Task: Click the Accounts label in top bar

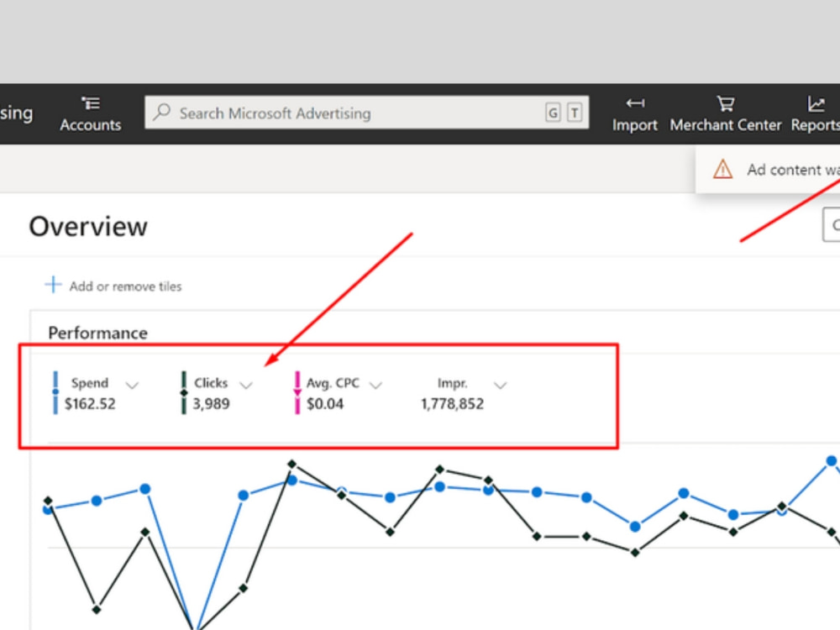Action: tap(91, 125)
